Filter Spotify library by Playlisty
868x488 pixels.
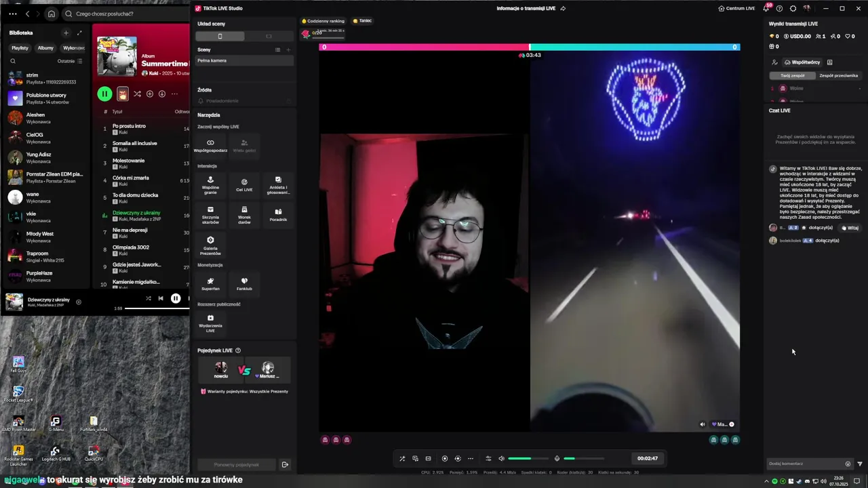[x=20, y=48]
